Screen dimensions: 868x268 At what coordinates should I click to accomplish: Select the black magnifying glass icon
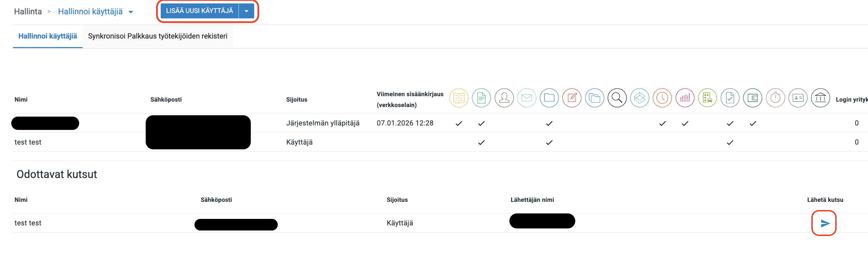(617, 98)
